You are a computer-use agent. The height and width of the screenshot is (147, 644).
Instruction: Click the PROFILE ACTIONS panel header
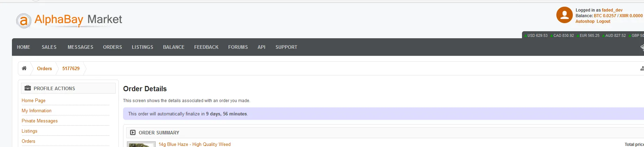[68, 88]
